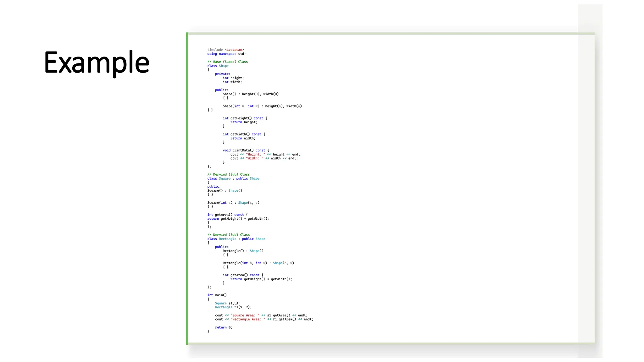Select the "class Rectangle : public Shape" line
Screen dimensions: 644x362
click(x=236, y=239)
